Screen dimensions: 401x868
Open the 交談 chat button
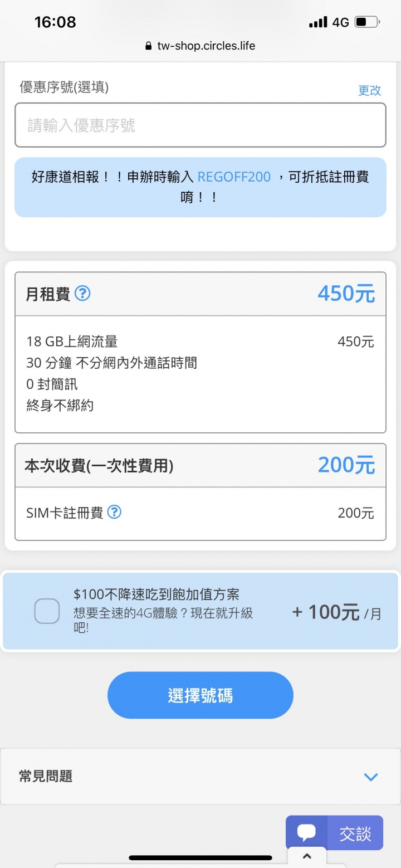point(334,833)
